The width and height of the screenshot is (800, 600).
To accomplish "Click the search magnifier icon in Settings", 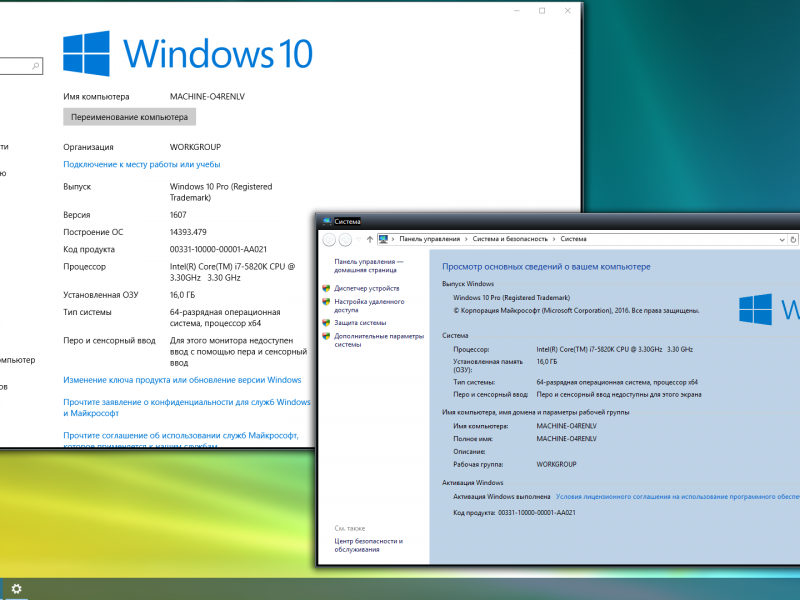I will tap(35, 65).
